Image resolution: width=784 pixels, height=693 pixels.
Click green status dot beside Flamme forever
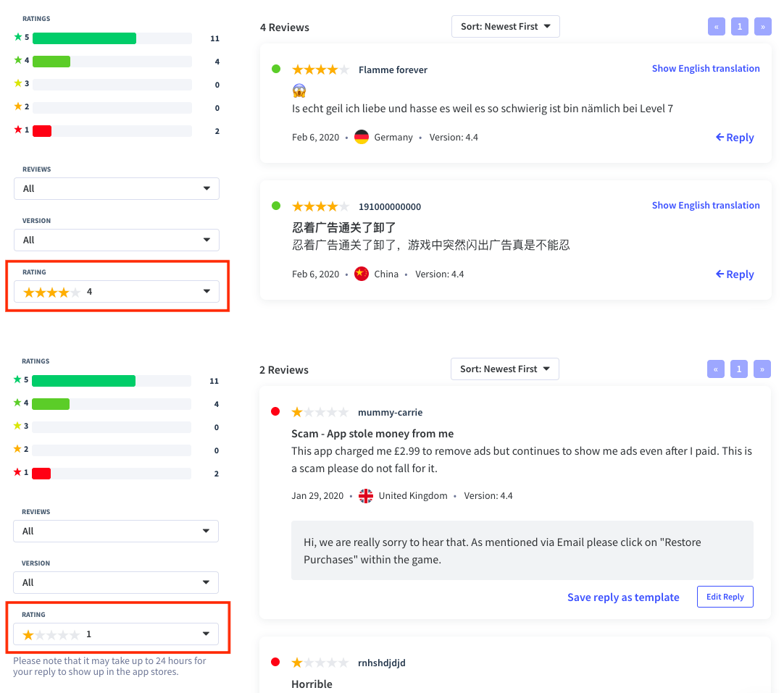click(276, 69)
